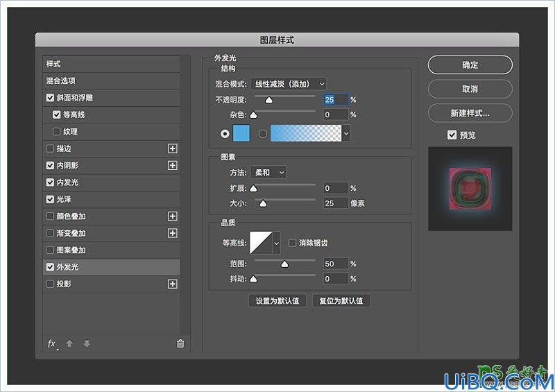Open the blue glow color swatch
The image size is (555, 392).
(241, 133)
